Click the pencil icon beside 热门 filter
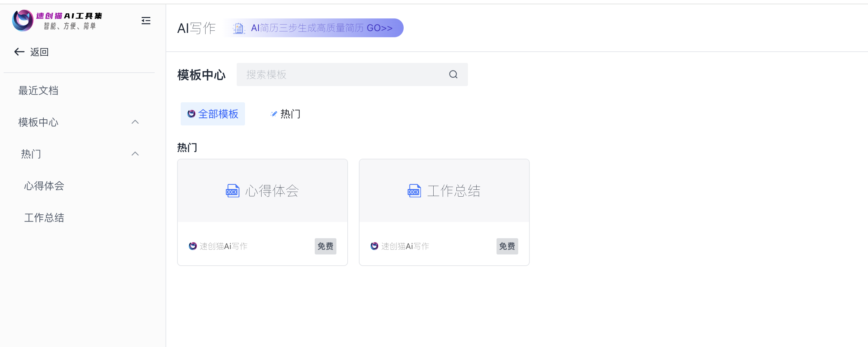The width and height of the screenshot is (868, 347). point(274,113)
